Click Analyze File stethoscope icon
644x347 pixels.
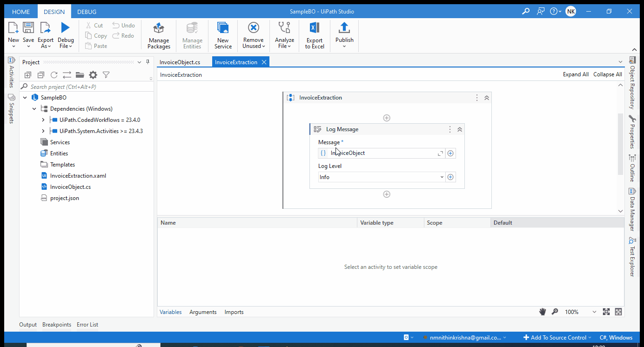point(284,28)
